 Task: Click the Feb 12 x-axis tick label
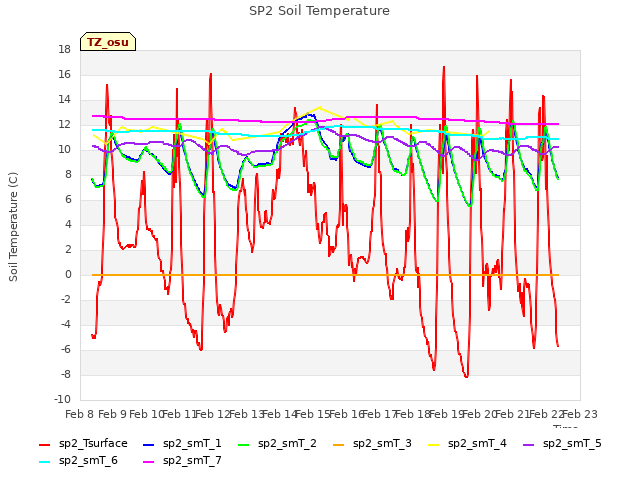[213, 414]
